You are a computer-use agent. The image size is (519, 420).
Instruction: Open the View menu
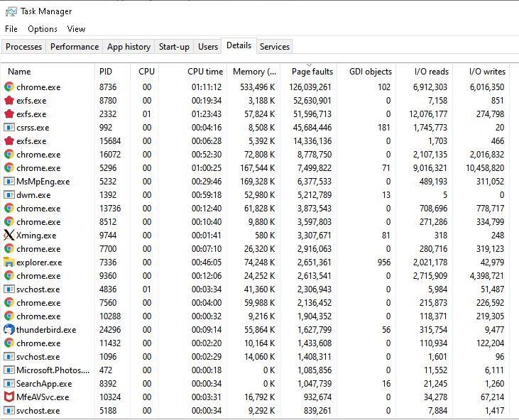pyautogui.click(x=76, y=29)
